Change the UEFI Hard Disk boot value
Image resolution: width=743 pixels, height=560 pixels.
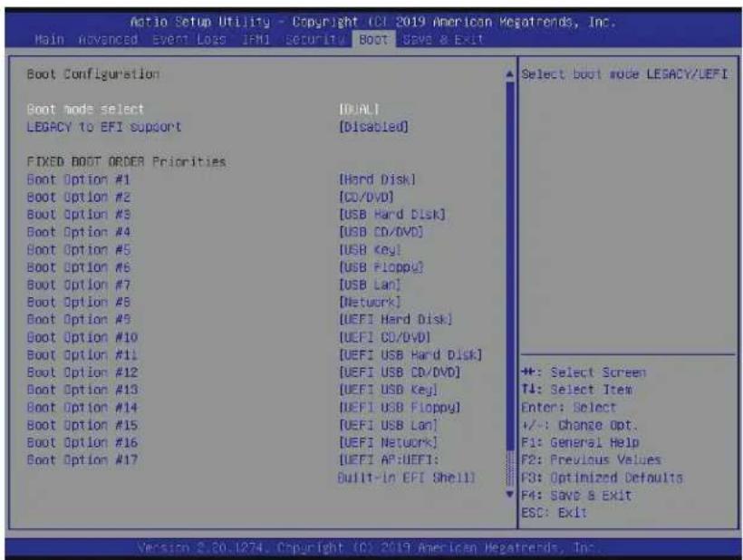tap(395, 320)
